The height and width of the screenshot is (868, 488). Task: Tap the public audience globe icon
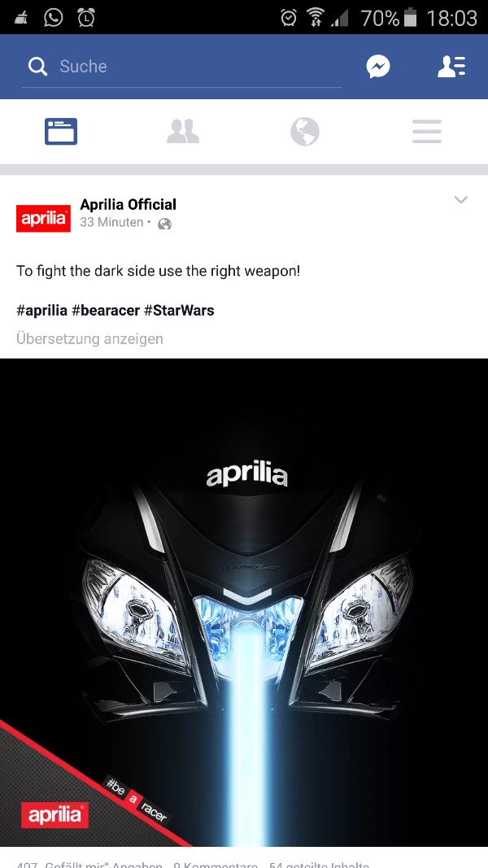(x=164, y=224)
